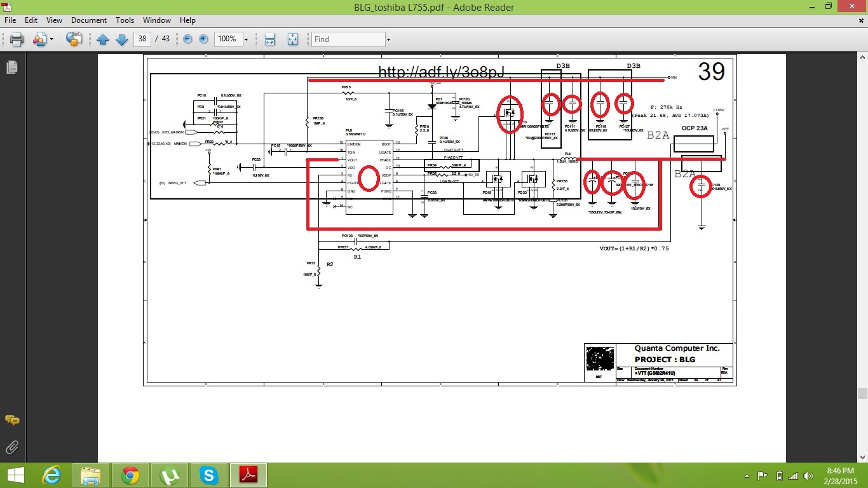
Task: Click the fit one full page icon
Action: coord(292,39)
